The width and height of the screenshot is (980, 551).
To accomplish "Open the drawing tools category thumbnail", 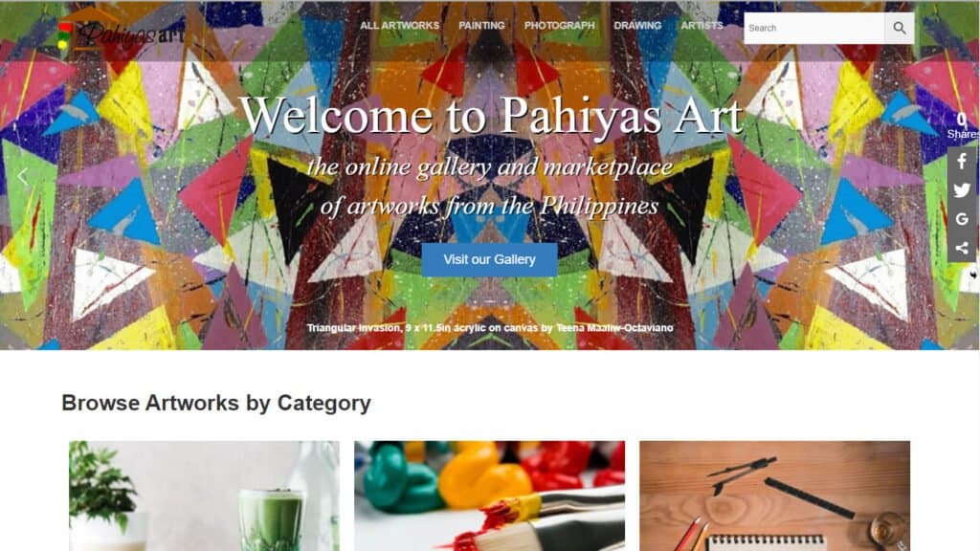I will point(774,496).
